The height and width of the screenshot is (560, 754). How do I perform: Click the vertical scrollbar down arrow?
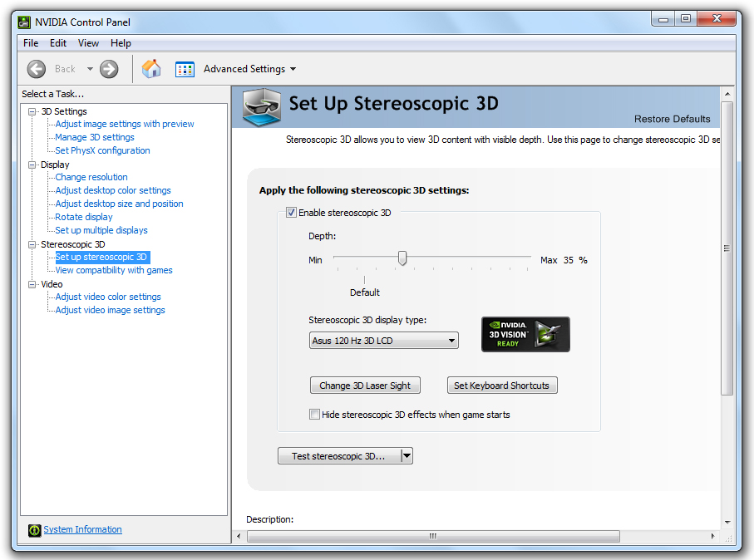tap(727, 523)
